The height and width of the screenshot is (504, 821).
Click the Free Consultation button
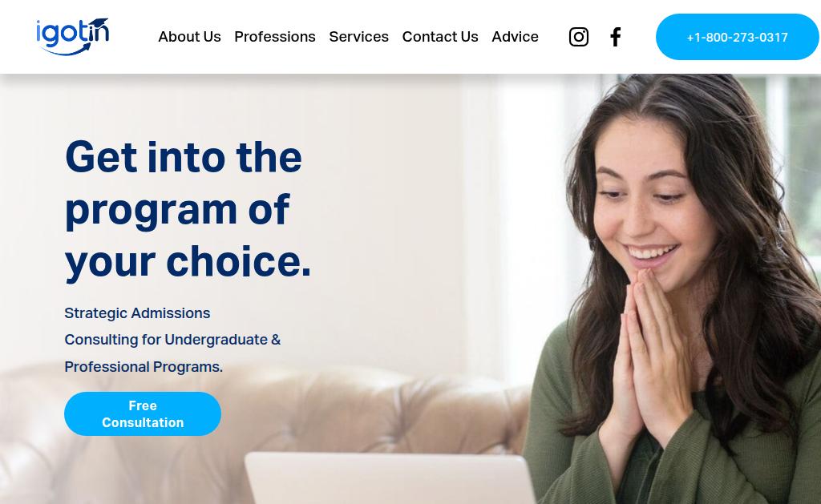click(x=143, y=414)
